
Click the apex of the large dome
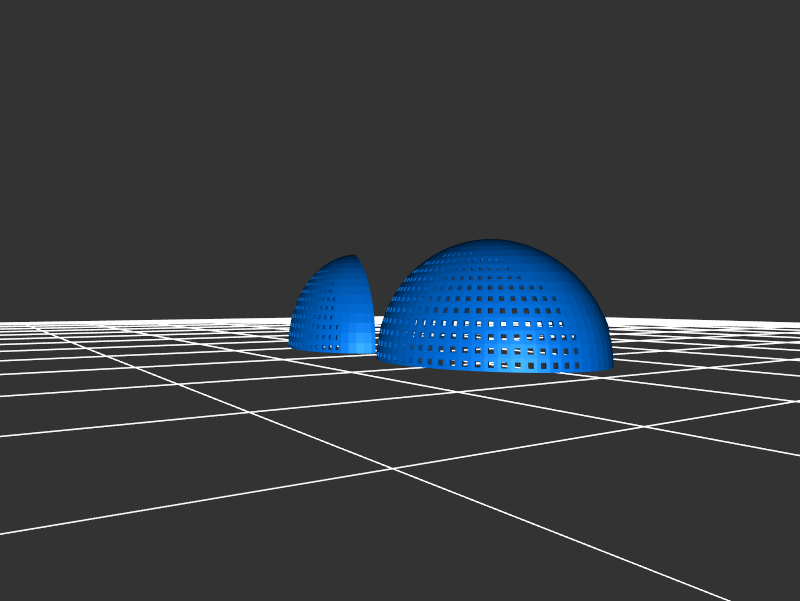[492, 242]
